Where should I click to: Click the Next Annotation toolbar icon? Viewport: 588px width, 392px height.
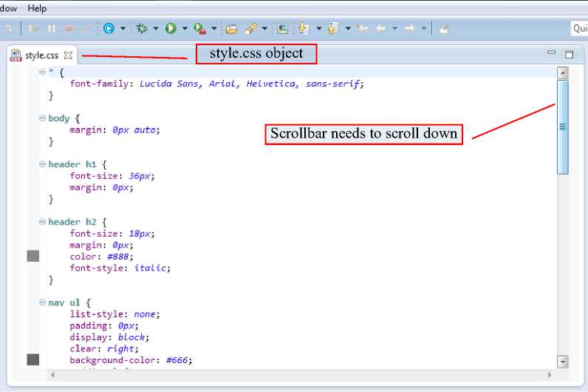click(303, 29)
